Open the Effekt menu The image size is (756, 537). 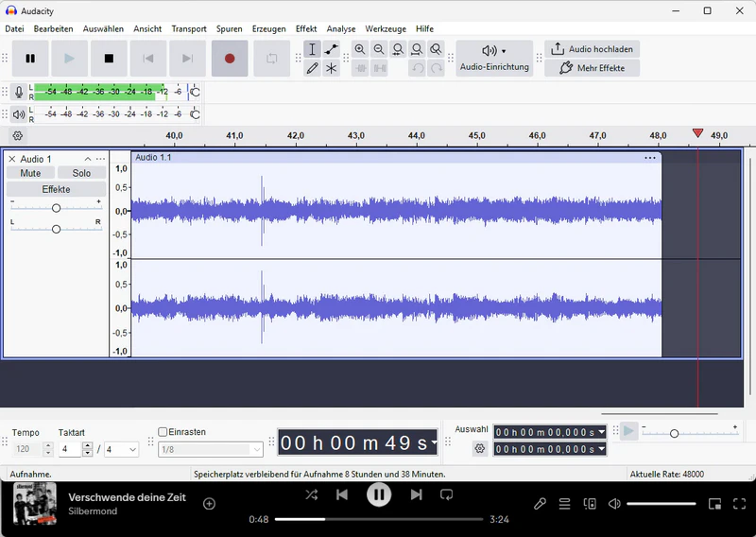[x=306, y=29]
